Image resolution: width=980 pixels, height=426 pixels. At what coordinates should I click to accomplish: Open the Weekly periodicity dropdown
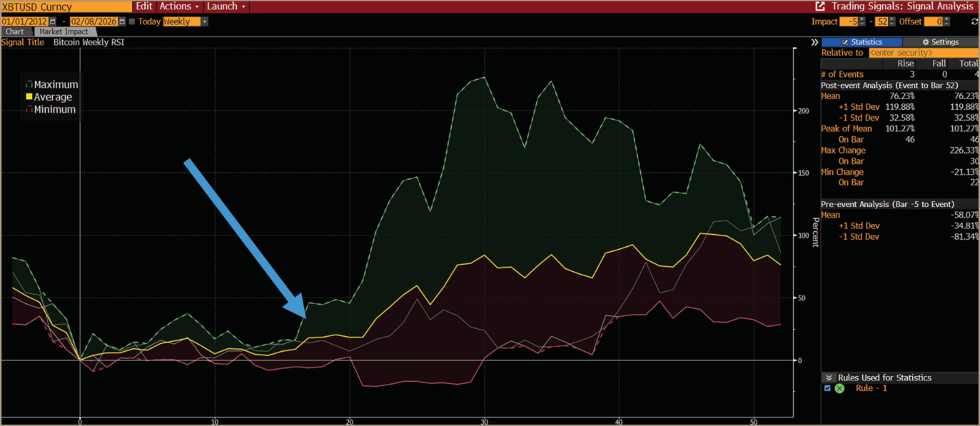click(x=186, y=21)
